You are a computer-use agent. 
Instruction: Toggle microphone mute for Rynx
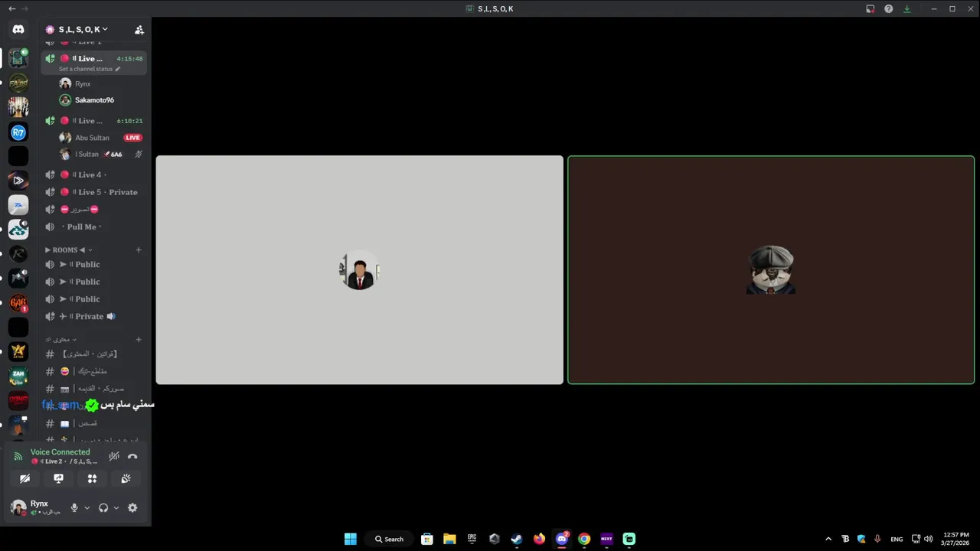(x=74, y=507)
